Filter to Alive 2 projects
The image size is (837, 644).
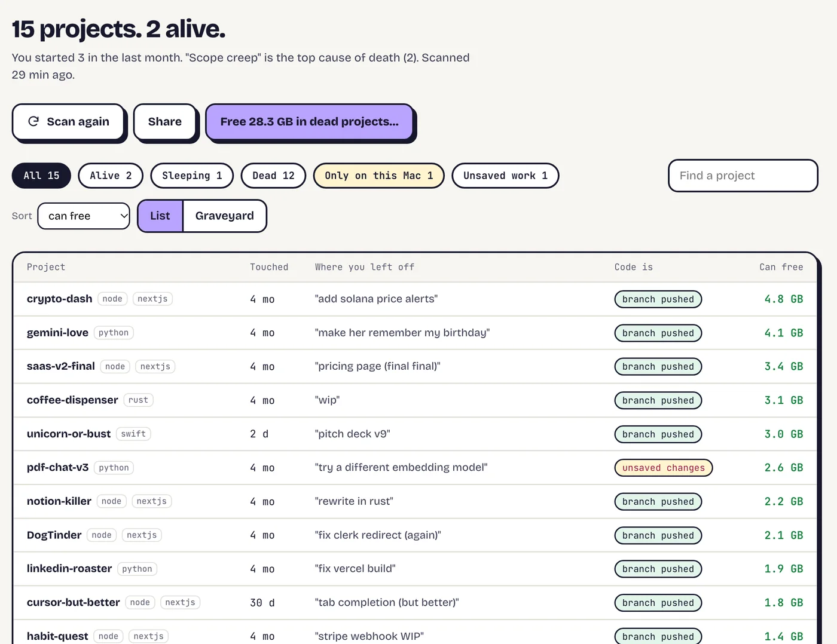click(x=111, y=176)
